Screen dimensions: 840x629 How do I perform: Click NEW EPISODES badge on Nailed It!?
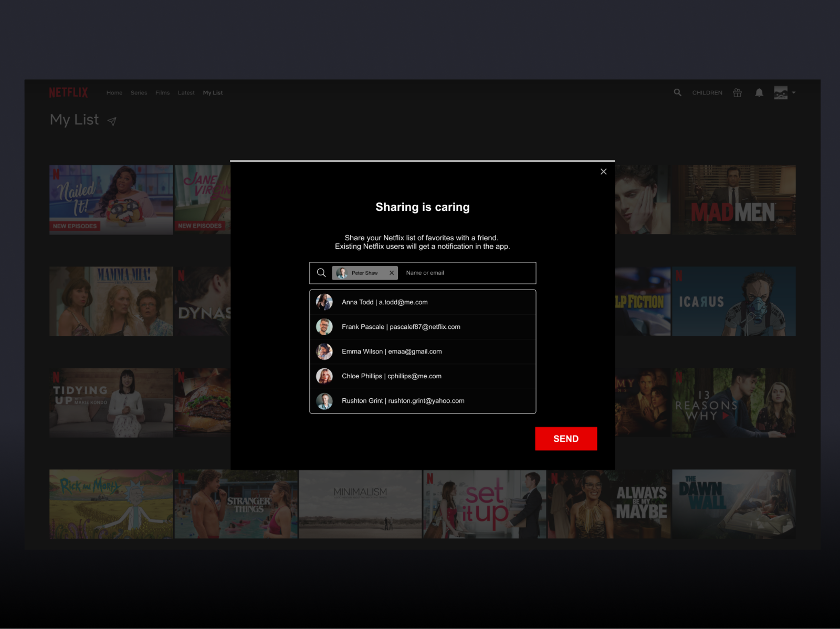tap(75, 226)
